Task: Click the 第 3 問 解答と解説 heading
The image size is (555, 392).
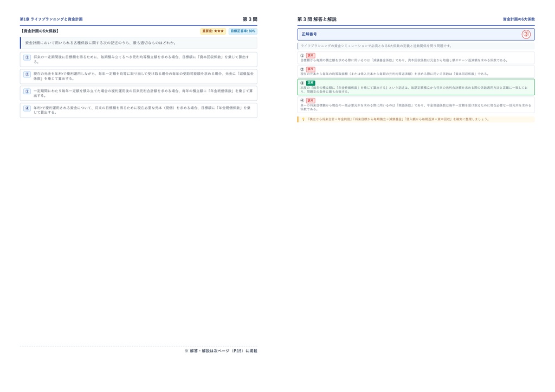Action: tap(317, 19)
